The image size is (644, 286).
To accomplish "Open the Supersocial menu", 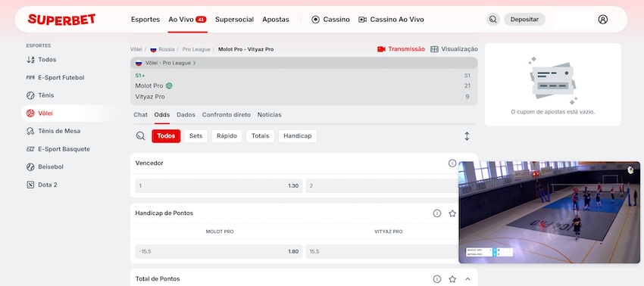I will 235,19.
